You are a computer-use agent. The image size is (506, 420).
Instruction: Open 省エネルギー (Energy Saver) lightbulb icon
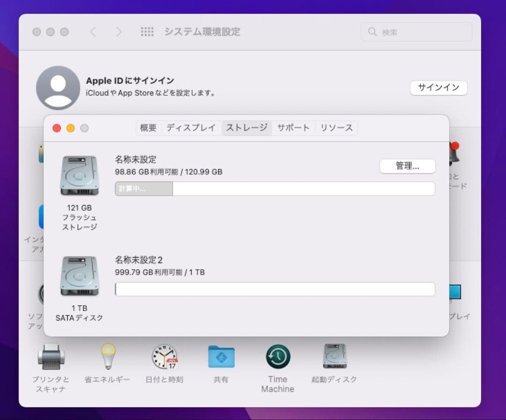point(107,356)
